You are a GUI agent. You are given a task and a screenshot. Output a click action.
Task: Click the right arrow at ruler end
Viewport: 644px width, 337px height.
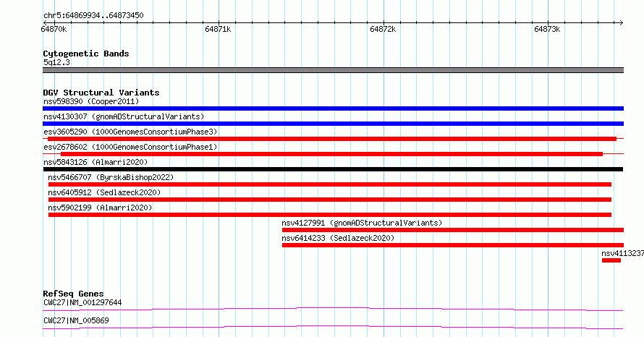pyautogui.click(x=621, y=22)
